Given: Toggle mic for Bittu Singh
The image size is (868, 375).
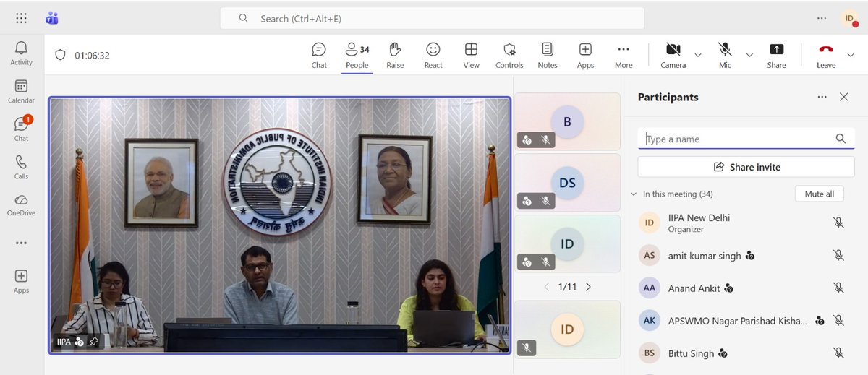Looking at the screenshot, I should click(x=838, y=353).
